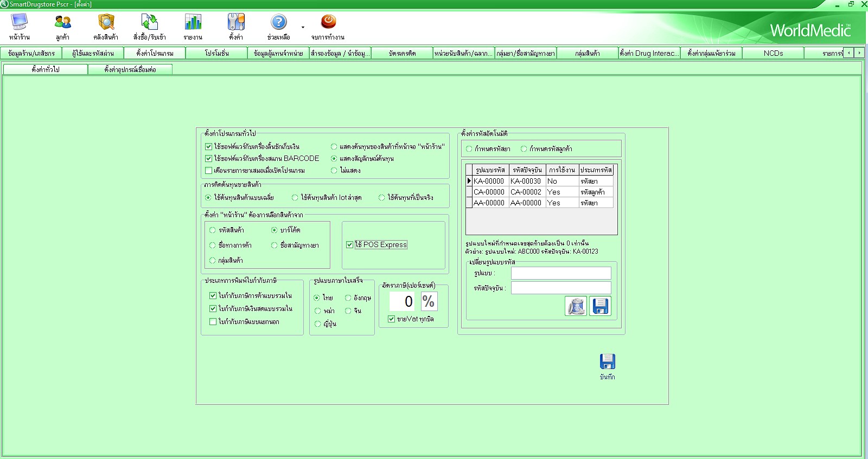Open the สั่งซื้อ/รับเข้า purchasing icon
Viewport: 868px width, 459px height.
point(149,23)
